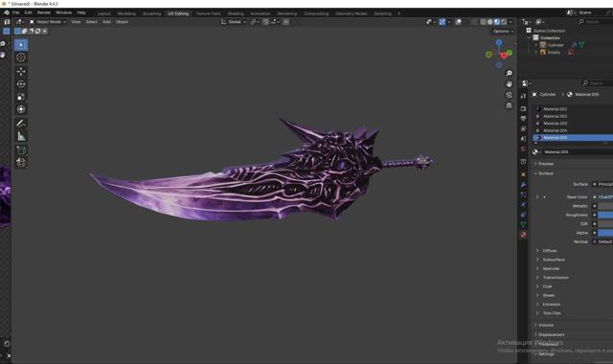The height and width of the screenshot is (364, 613).
Task: Select Material.003 slot in list
Action: (573, 124)
